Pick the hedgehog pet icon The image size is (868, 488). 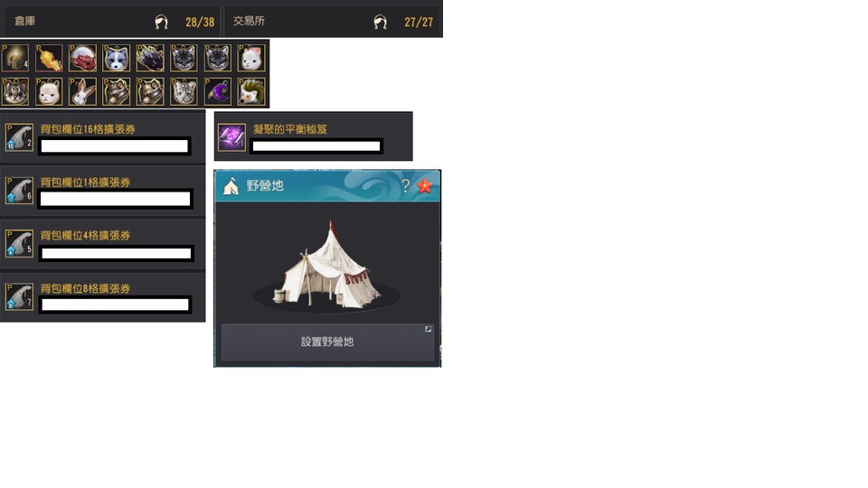251,91
